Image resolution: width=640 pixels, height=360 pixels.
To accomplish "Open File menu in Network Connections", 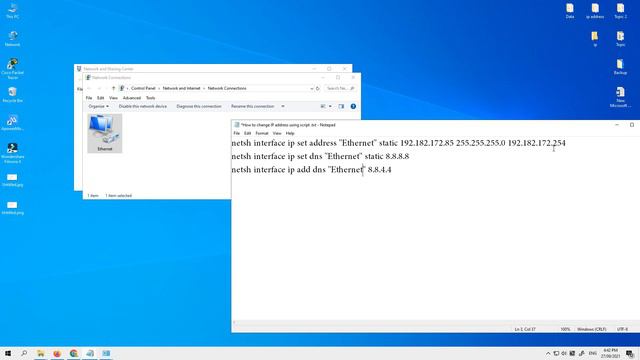I will click(89, 98).
